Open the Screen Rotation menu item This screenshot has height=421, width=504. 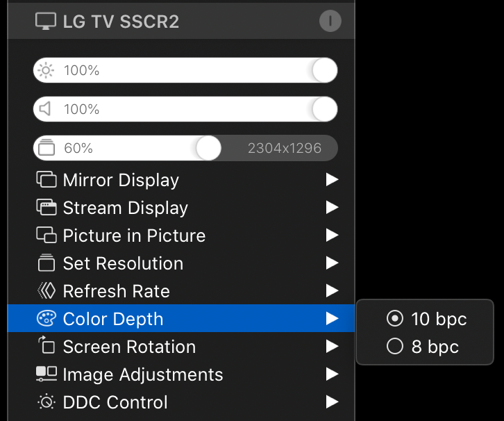(x=129, y=347)
